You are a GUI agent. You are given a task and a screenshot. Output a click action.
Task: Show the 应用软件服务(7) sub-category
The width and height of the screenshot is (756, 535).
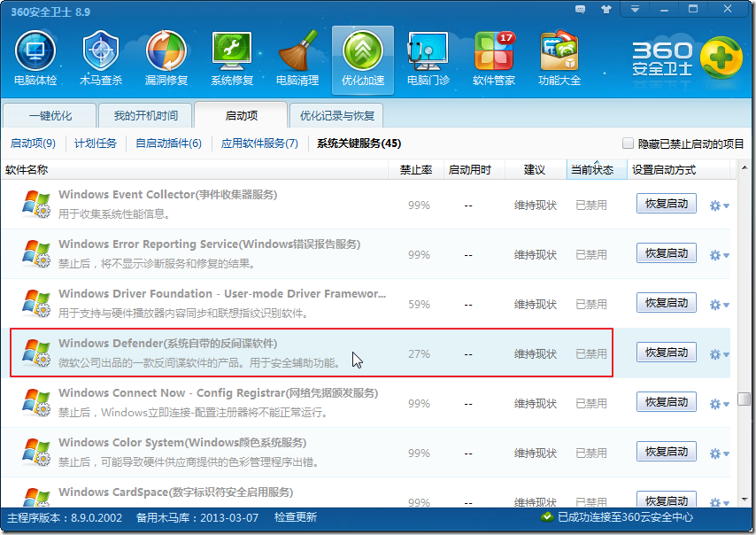[x=260, y=143]
